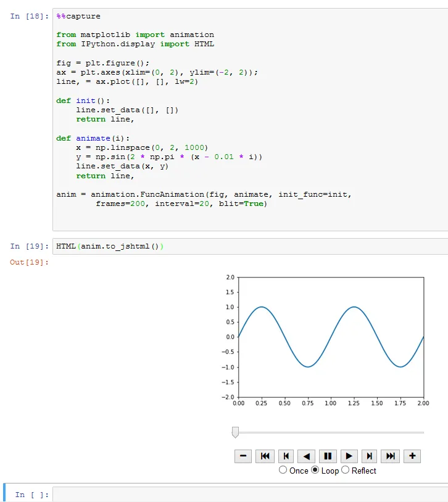Click the In [18] cell prompt

29,16
